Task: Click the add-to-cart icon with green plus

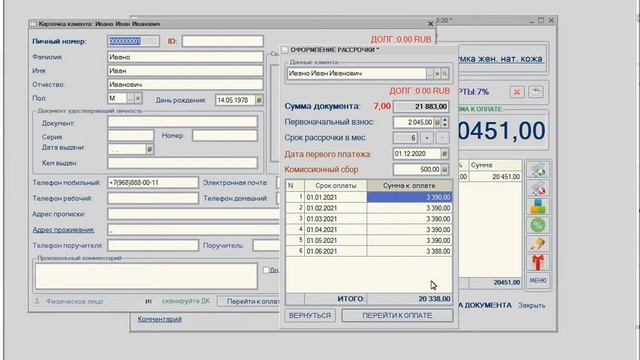Action: [x=538, y=169]
